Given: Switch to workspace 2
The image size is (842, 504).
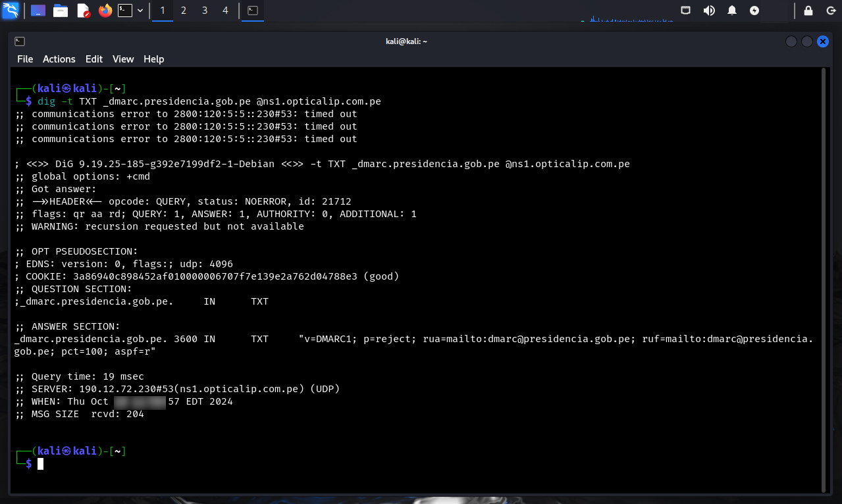Looking at the screenshot, I should [x=184, y=11].
